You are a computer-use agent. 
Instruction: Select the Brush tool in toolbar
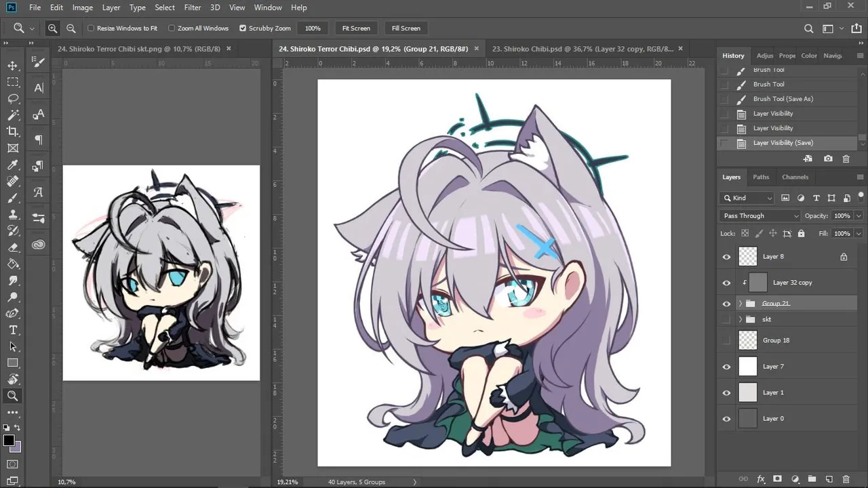pyautogui.click(x=13, y=198)
